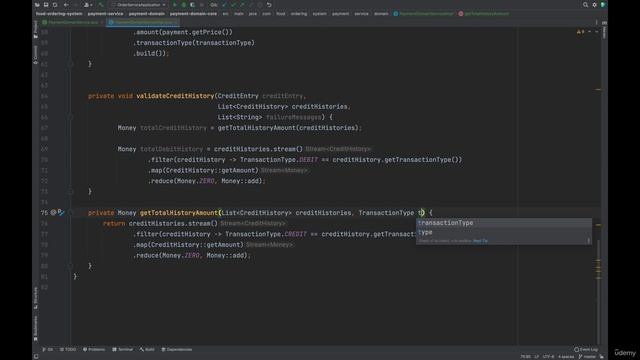Select transactionType autocomplete suggestion

pos(504,223)
